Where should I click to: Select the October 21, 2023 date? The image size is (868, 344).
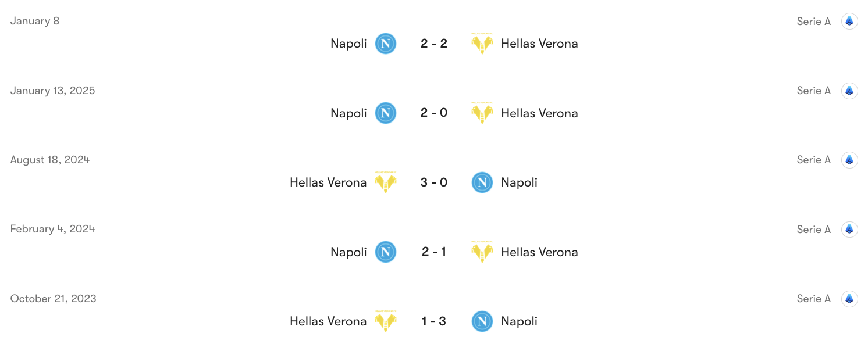pos(53,298)
